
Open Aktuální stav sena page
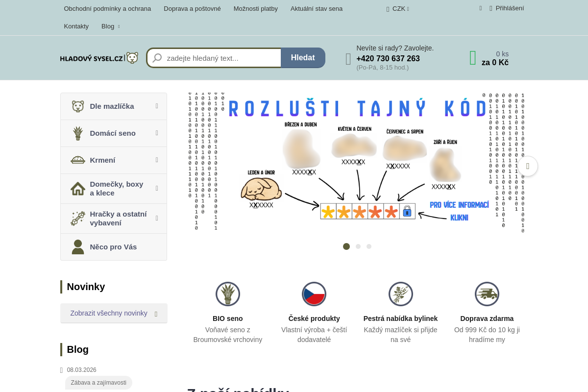317,9
